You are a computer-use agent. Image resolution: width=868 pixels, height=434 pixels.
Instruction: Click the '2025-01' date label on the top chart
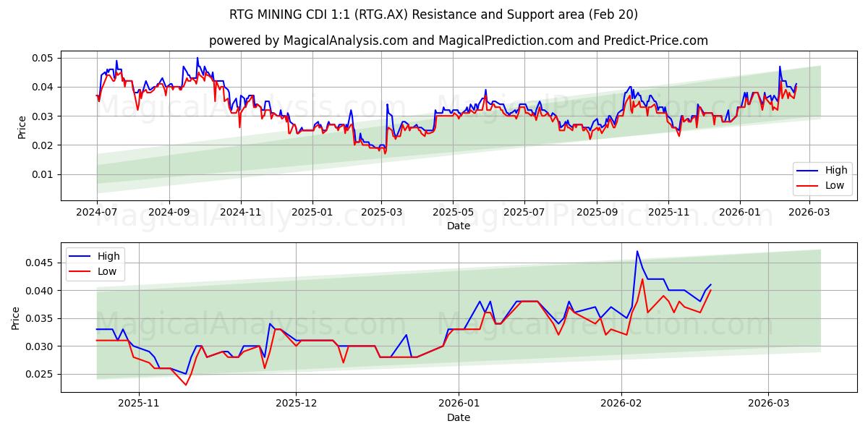(312, 213)
